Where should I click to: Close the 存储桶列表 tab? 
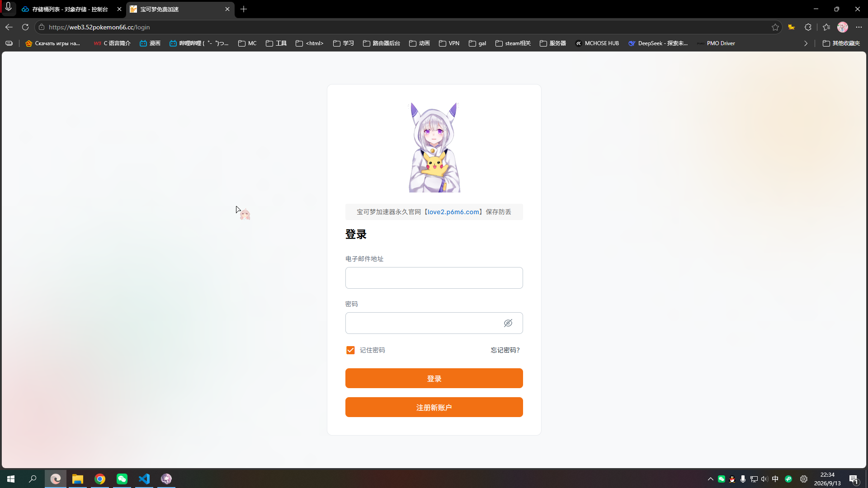(x=119, y=9)
